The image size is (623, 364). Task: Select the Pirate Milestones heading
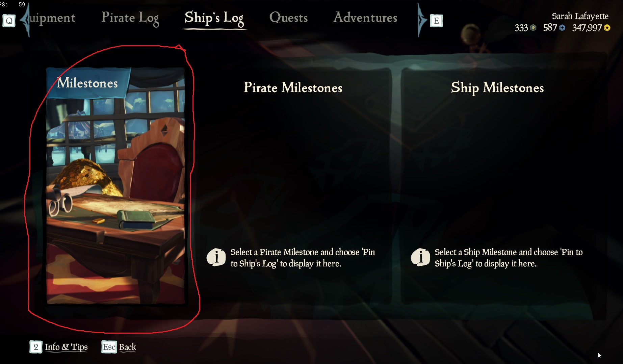click(293, 88)
